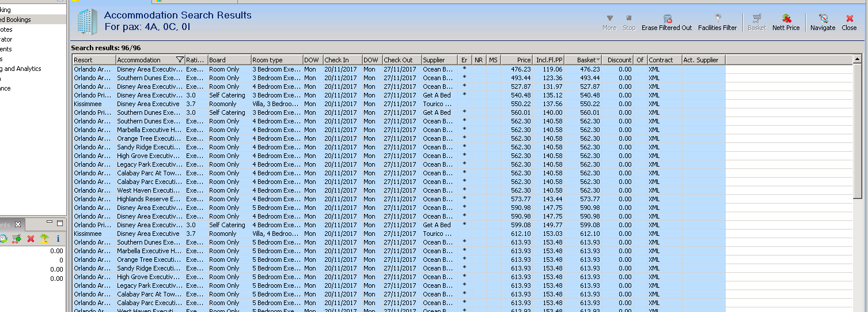The image size is (868, 312).
Task: Click the Basket column sort arrow
Action: [598, 59]
